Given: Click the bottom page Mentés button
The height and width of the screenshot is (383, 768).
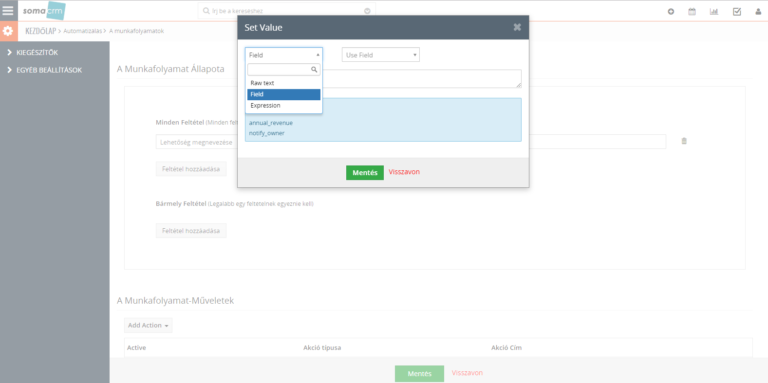Looking at the screenshot, I should pyautogui.click(x=420, y=374).
